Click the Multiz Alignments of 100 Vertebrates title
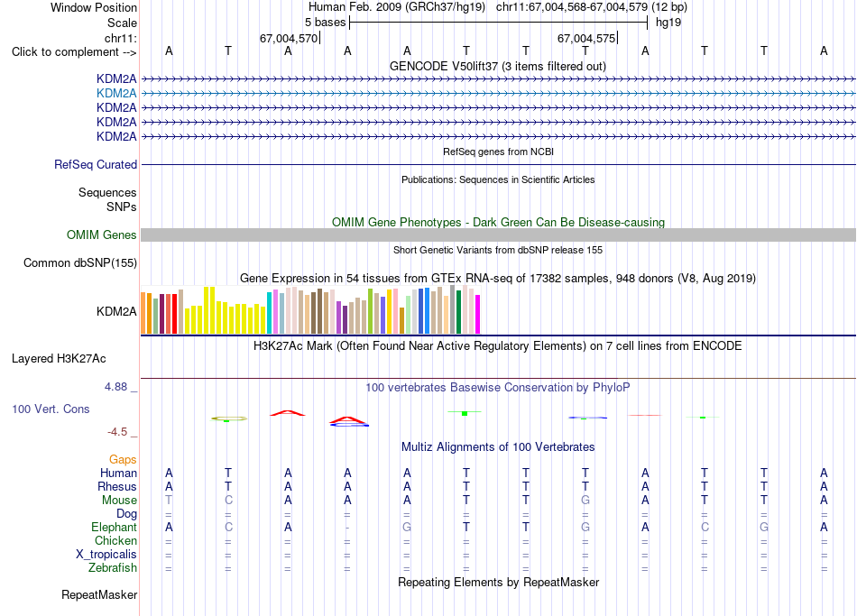This screenshot has height=616, width=857. pyautogui.click(x=498, y=447)
